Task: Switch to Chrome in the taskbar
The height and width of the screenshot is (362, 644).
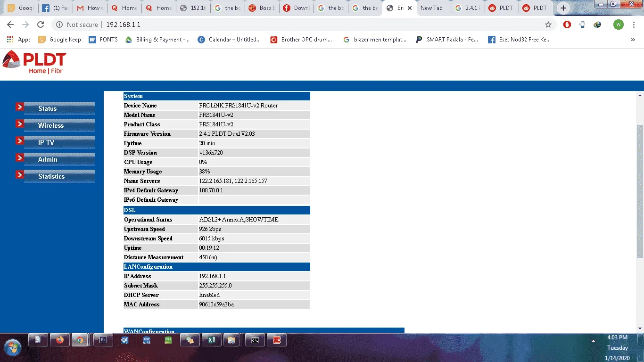Action: point(80,340)
